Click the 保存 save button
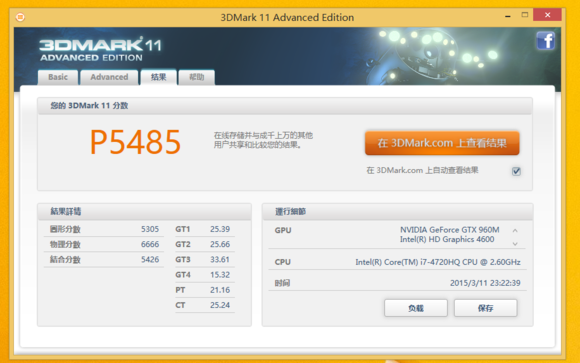580x363 pixels. click(x=485, y=308)
